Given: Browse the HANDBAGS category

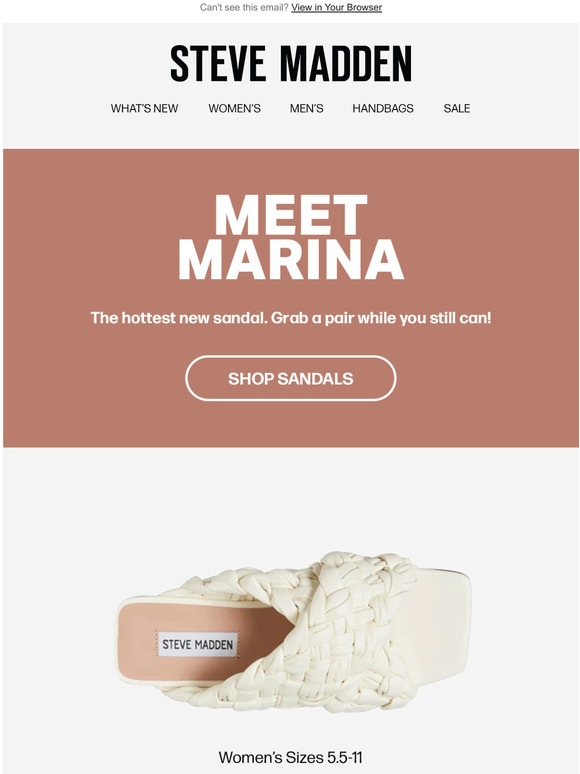Looking at the screenshot, I should click(383, 108).
